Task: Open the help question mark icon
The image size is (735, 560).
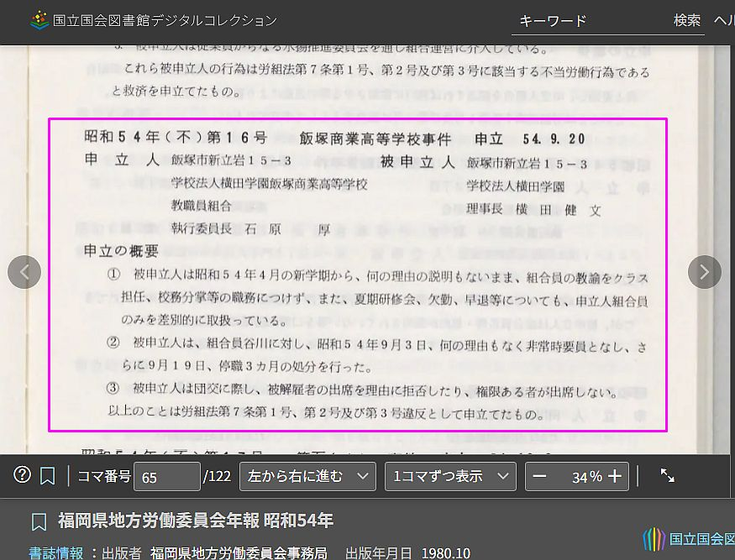Action: pyautogui.click(x=22, y=475)
